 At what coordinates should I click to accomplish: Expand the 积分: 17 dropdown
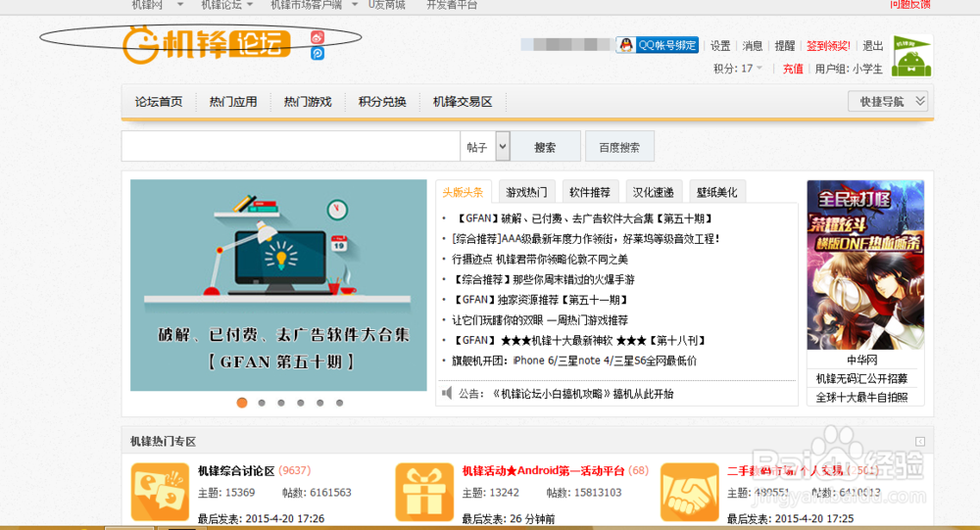click(x=759, y=69)
